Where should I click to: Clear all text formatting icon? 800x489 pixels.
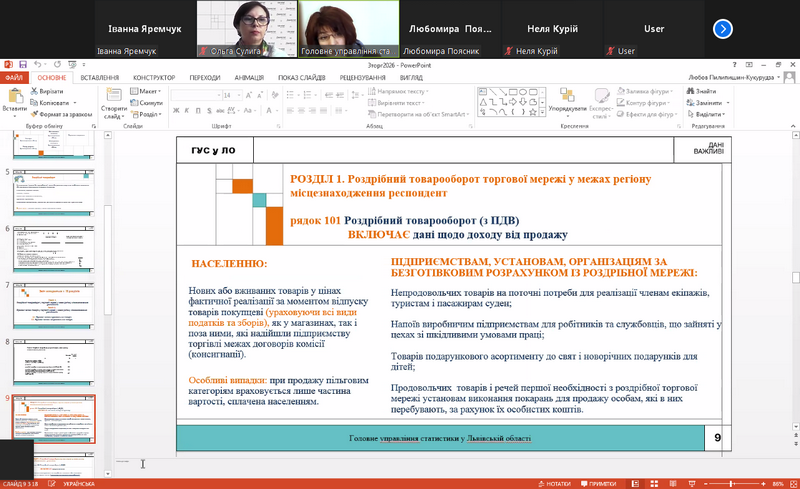[x=275, y=95]
